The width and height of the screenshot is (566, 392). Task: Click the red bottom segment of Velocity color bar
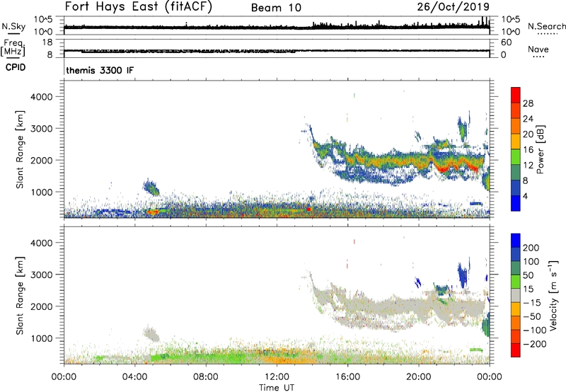point(516,350)
